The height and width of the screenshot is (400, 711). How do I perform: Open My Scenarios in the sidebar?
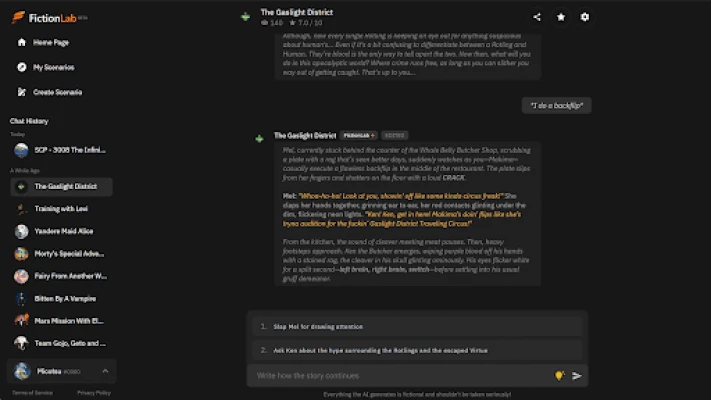(x=52, y=67)
